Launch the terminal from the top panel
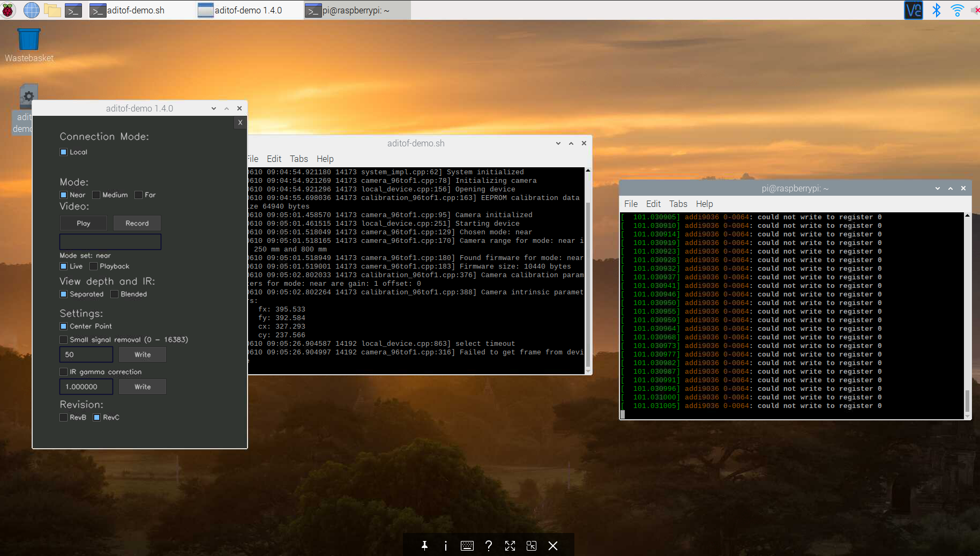The image size is (980, 556). [73, 10]
